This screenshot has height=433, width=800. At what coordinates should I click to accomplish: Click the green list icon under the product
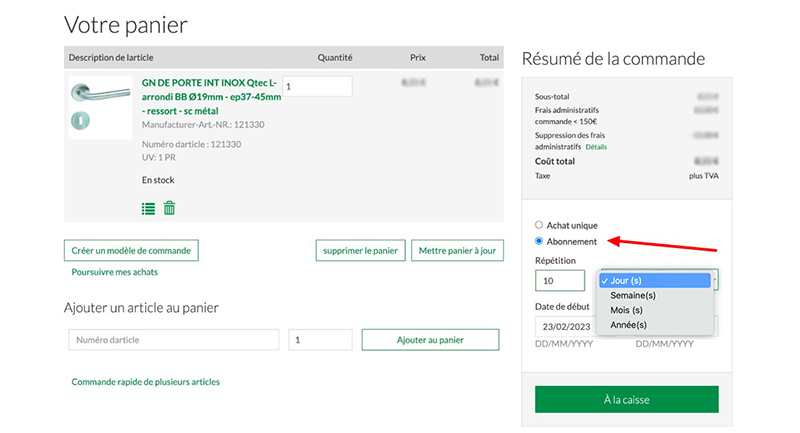click(148, 208)
